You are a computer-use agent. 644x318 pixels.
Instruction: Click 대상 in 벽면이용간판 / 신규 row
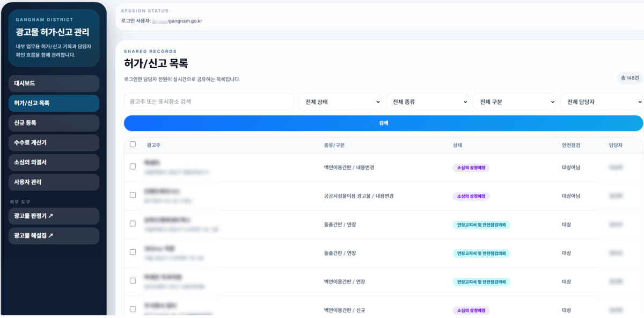[x=566, y=310]
